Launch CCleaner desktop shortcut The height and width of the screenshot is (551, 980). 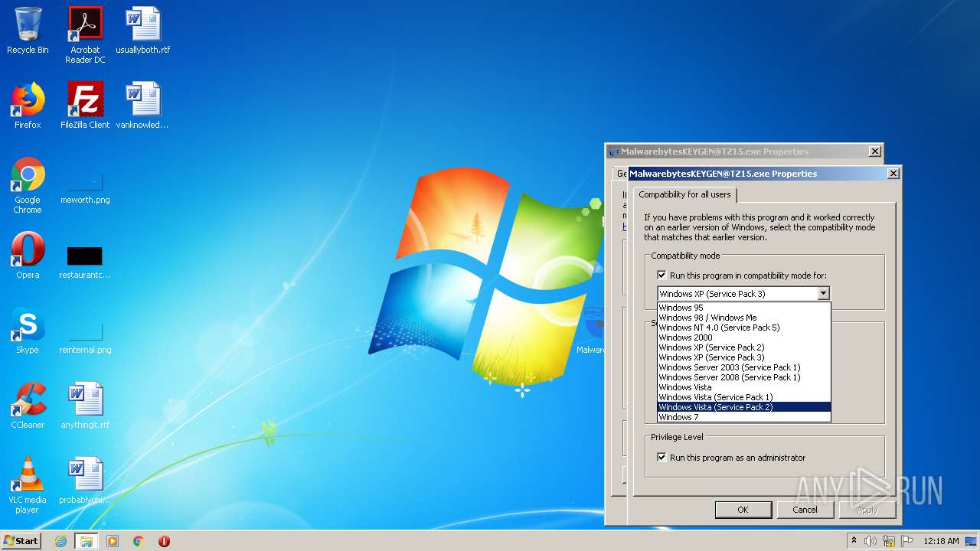[x=28, y=406]
